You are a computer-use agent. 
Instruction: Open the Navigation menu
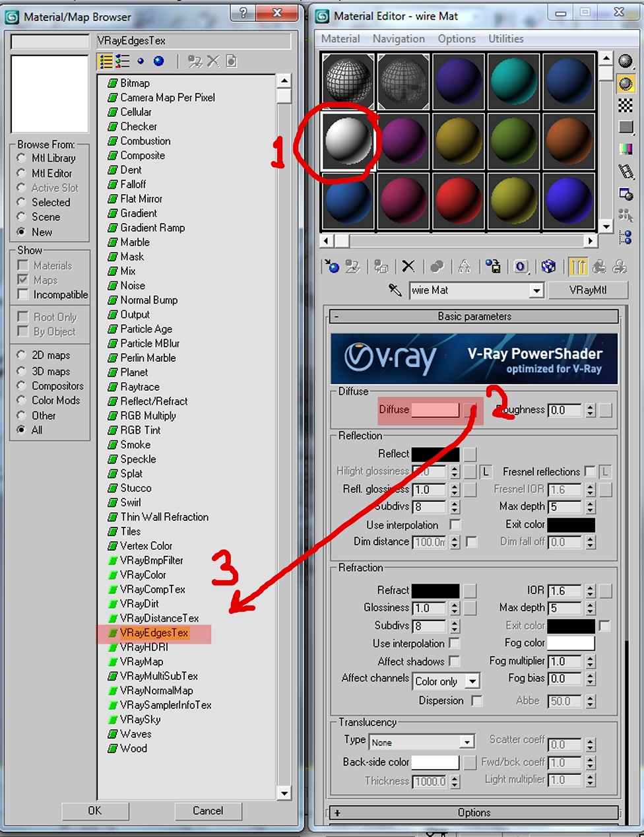pos(399,38)
